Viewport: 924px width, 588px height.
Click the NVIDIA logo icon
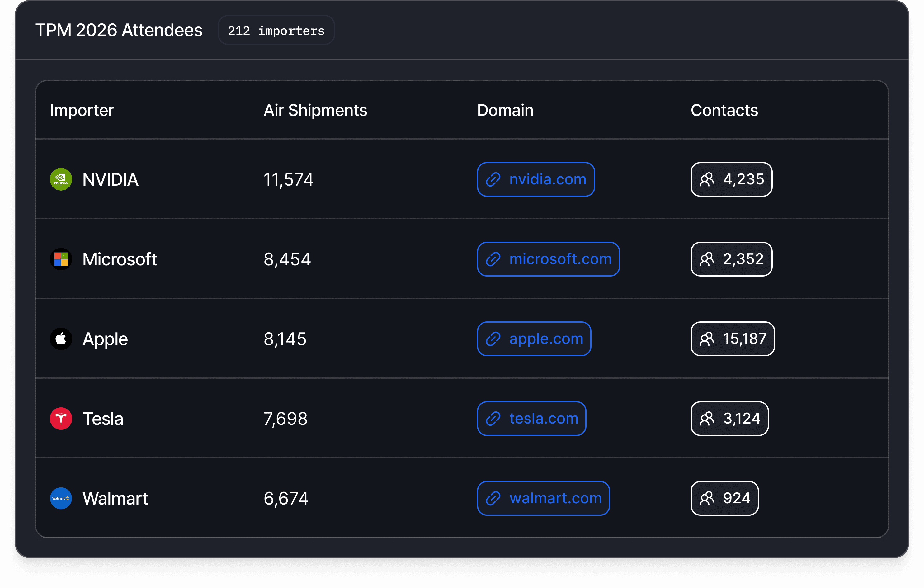[61, 179]
